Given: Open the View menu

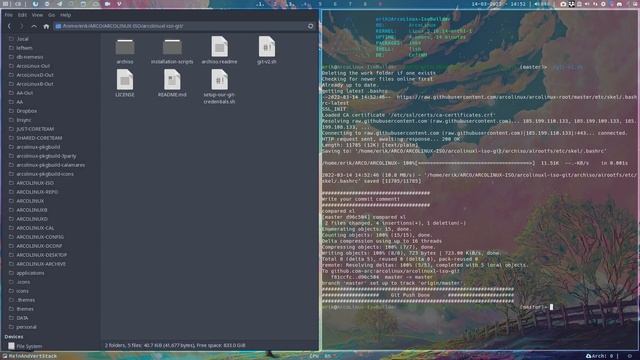Looking at the screenshot, I should coord(37,15).
